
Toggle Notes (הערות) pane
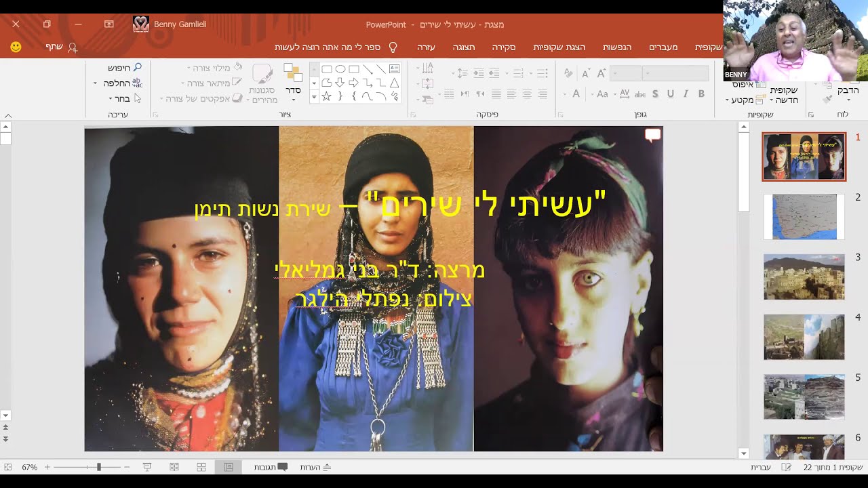tap(317, 467)
